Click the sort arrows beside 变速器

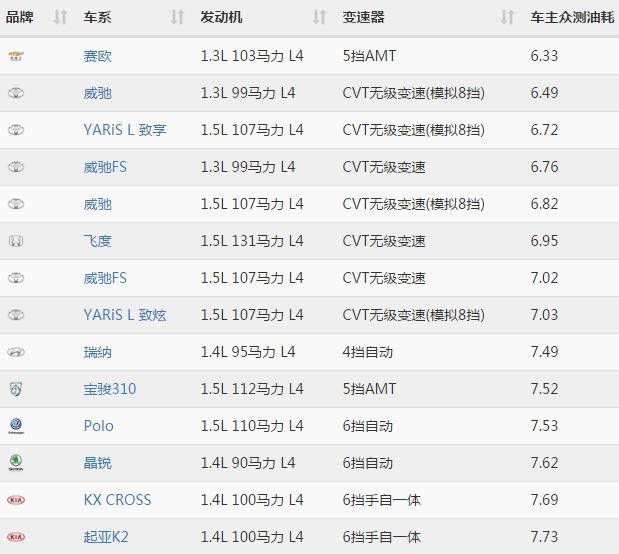pyautogui.click(x=507, y=18)
